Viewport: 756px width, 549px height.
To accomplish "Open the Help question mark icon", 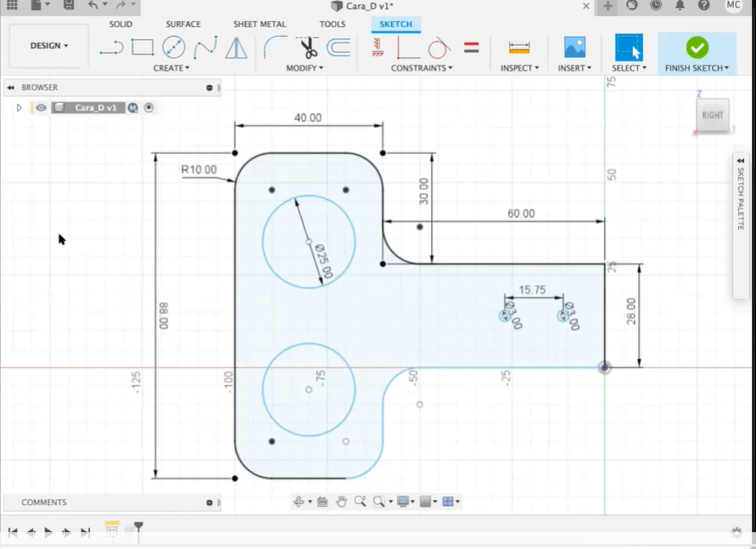I will pos(704,6).
